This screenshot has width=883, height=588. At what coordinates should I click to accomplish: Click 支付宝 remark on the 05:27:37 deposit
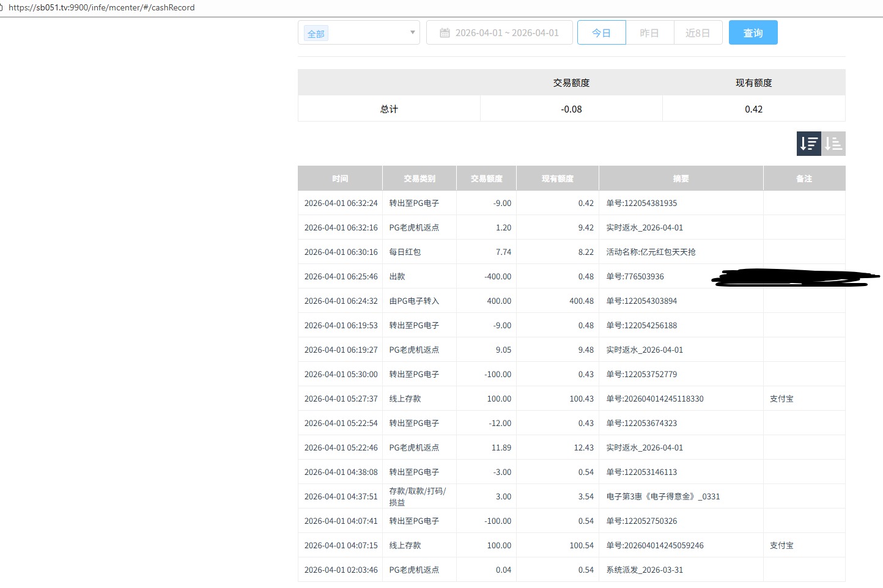pos(781,399)
